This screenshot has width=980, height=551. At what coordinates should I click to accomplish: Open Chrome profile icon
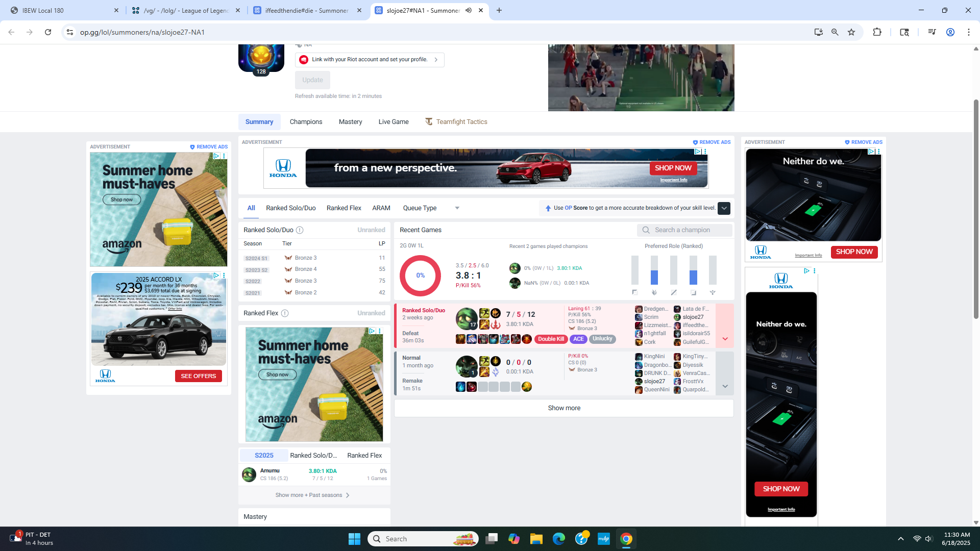tap(950, 32)
